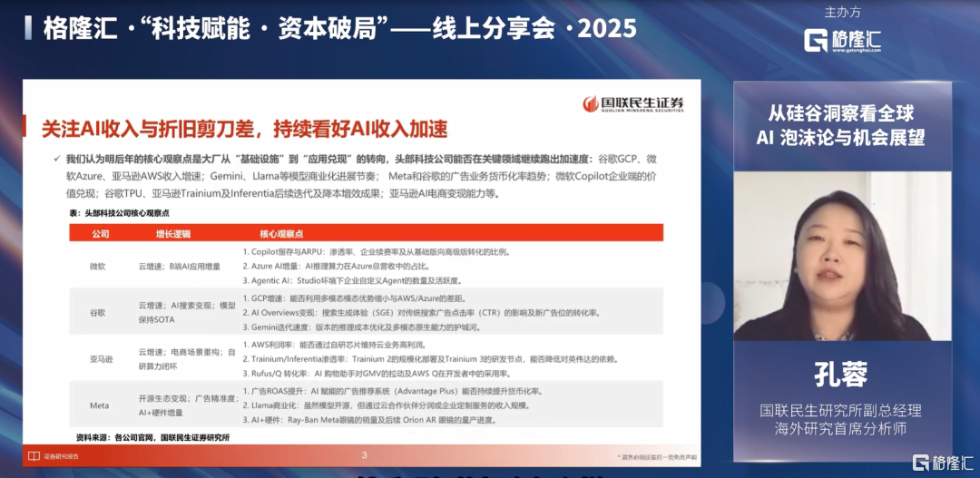Click the checkmark bullet before 我们认为
The image size is (980, 478).
point(57,159)
